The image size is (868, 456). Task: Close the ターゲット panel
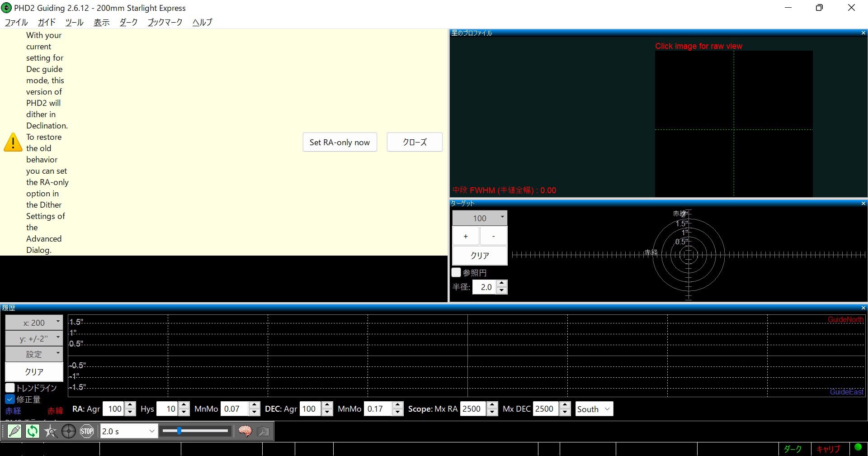863,204
